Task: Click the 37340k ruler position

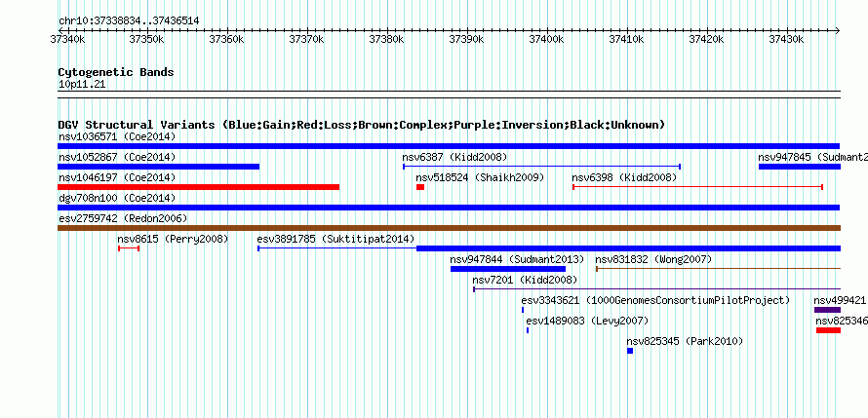Action: click(68, 39)
